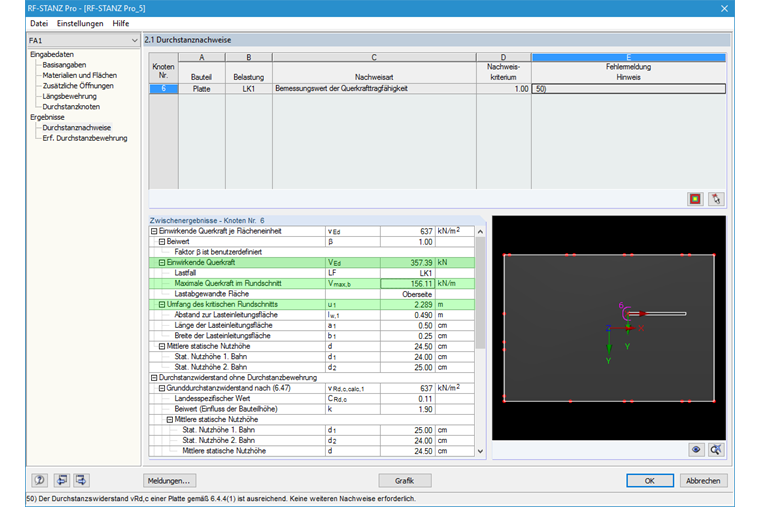Collapse the Einwirkende Querkraft VEd row
This screenshot has width=760, height=507.
tap(162, 263)
